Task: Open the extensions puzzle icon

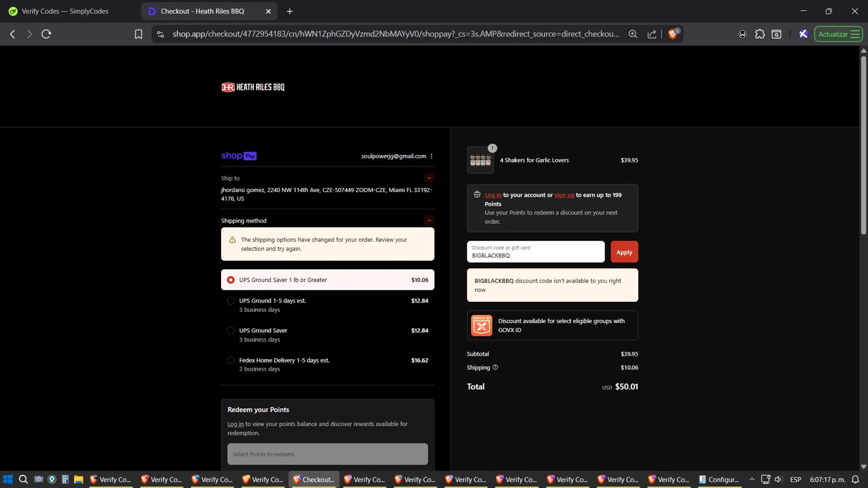Action: pyautogui.click(x=760, y=34)
